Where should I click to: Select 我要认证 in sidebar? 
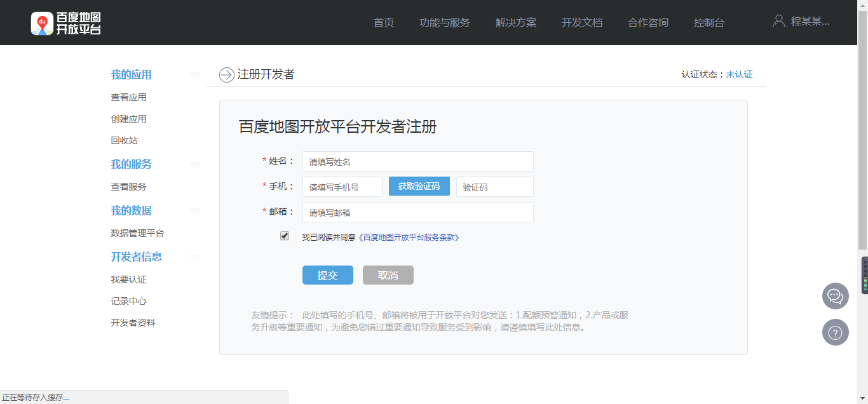(129, 279)
